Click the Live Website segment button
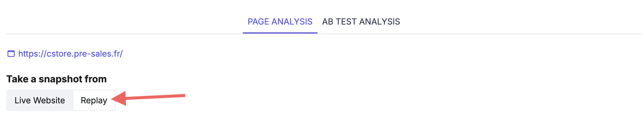This screenshot has height=124, width=644. 40,100
